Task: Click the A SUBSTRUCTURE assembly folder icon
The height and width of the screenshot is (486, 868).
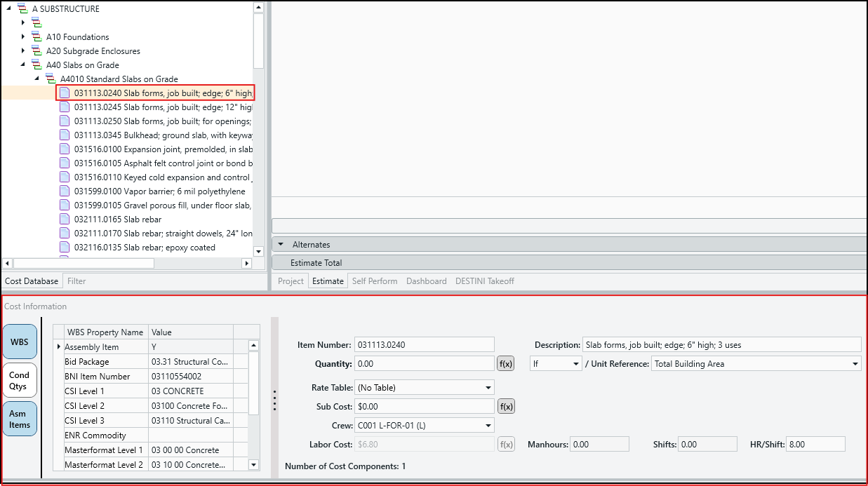Action: point(22,9)
